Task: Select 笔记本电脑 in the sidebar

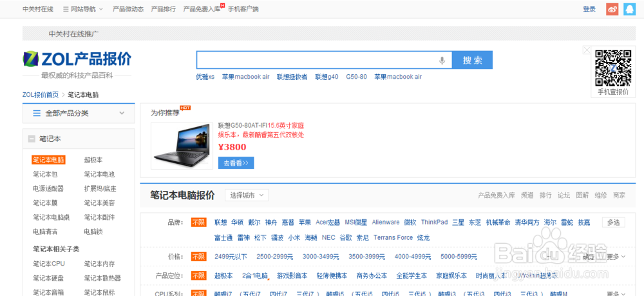Action: point(48,160)
